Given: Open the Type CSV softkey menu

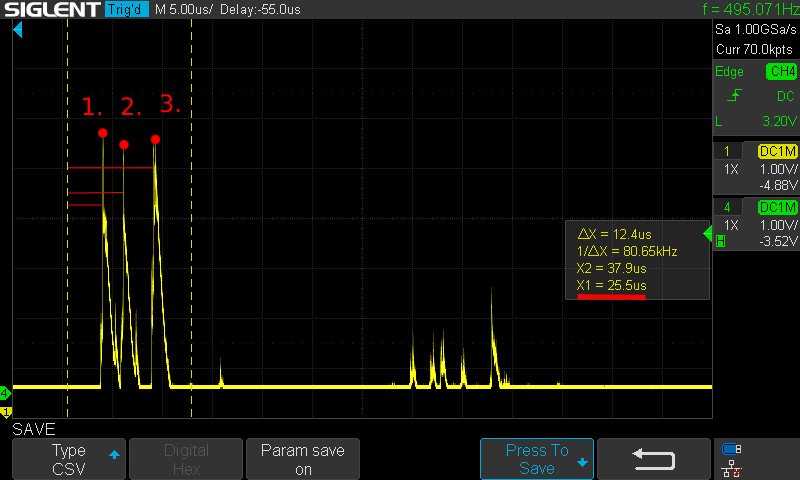Looking at the screenshot, I should [x=69, y=459].
